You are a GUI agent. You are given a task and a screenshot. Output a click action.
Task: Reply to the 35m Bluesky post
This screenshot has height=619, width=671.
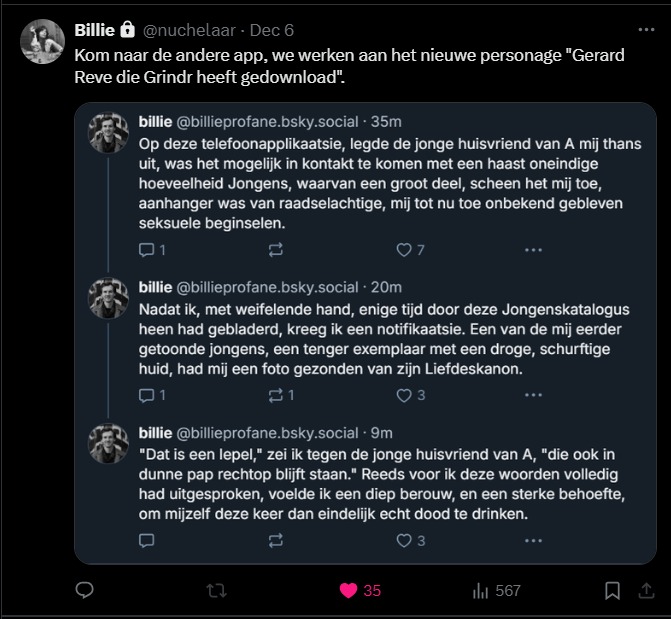[x=147, y=250]
